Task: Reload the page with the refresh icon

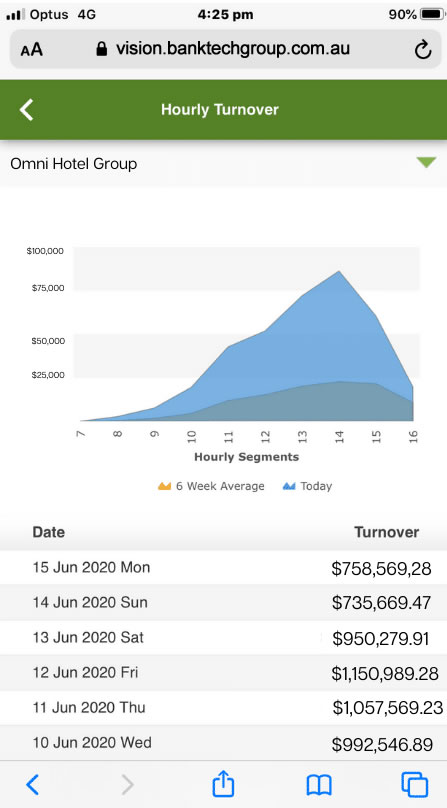Action: (422, 49)
